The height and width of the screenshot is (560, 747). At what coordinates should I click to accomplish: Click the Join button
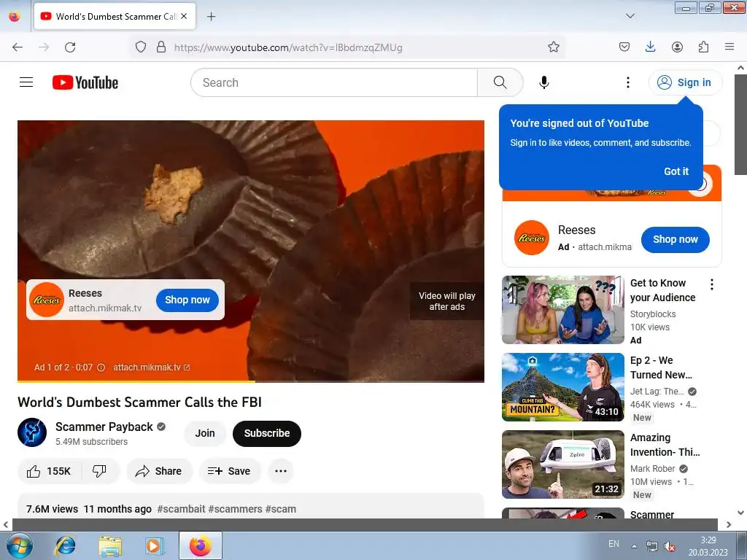[205, 433]
